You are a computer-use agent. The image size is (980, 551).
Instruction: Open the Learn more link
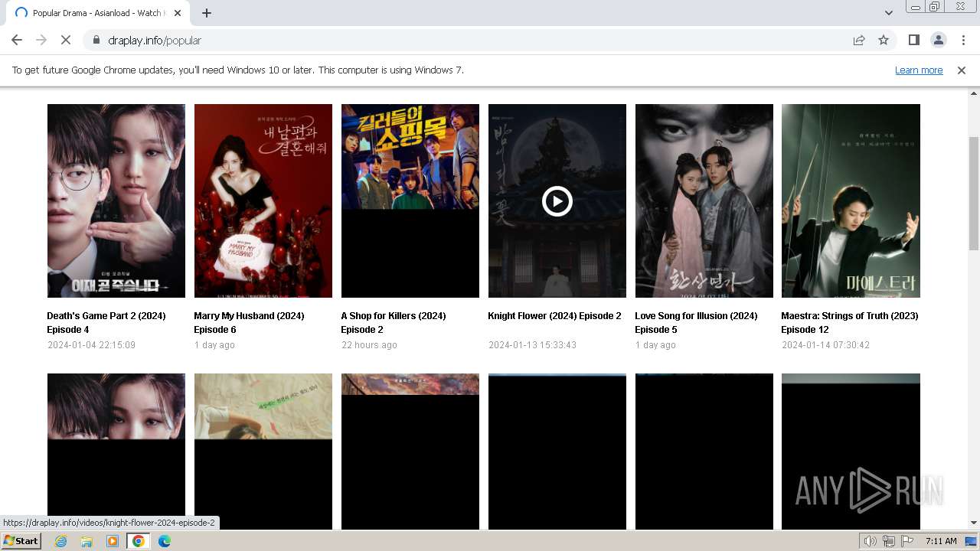919,70
